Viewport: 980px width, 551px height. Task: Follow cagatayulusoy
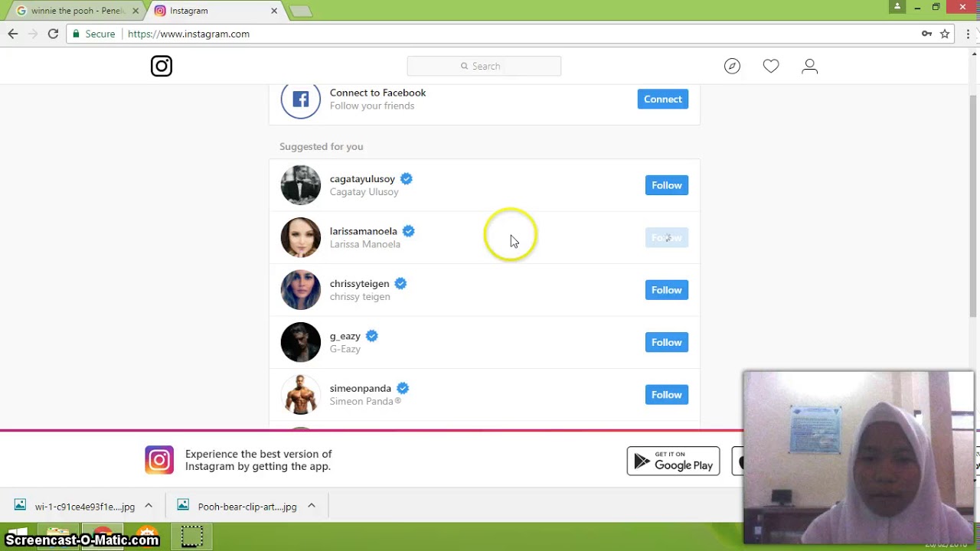click(667, 185)
